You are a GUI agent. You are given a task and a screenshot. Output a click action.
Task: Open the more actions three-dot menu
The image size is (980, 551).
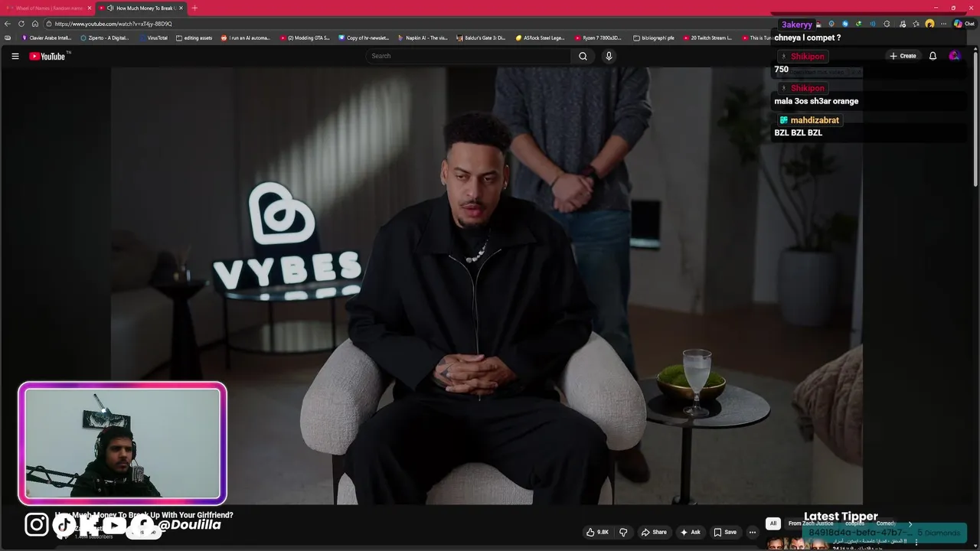(753, 532)
